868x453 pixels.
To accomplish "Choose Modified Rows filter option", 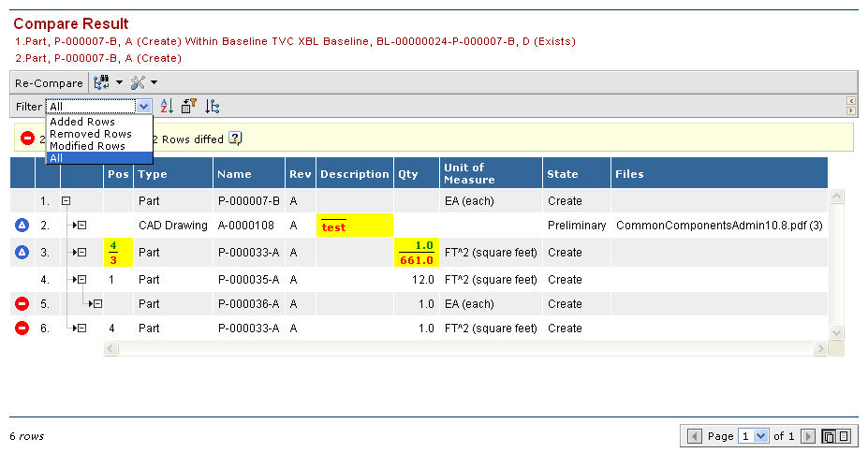I will click(x=87, y=146).
